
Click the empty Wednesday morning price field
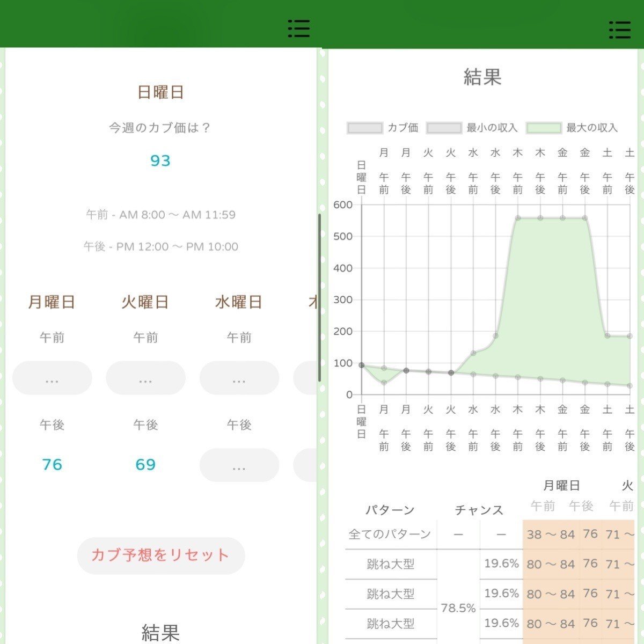point(239,378)
